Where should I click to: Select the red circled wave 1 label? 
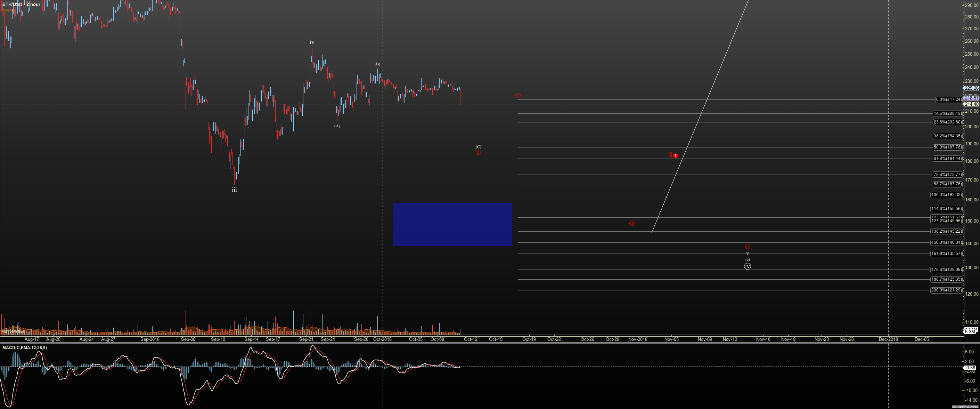coord(478,152)
